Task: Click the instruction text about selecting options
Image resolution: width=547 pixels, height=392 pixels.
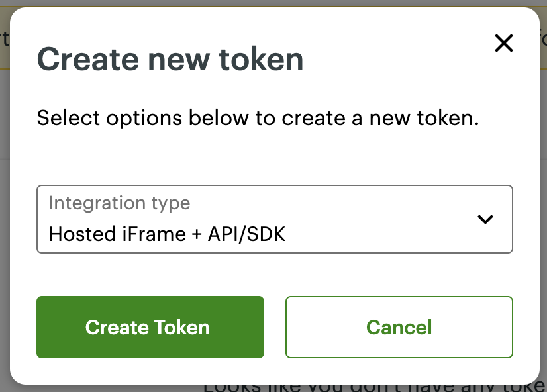Action: pyautogui.click(x=258, y=118)
